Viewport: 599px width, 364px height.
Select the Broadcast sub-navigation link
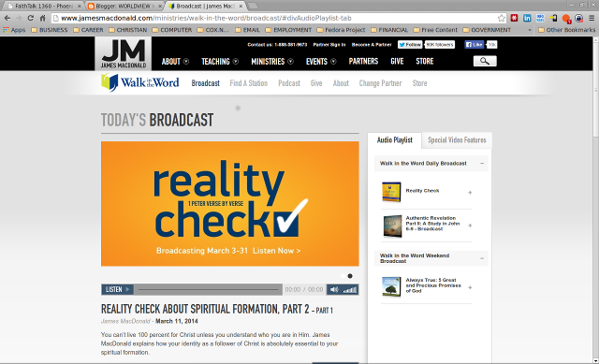pyautogui.click(x=206, y=83)
